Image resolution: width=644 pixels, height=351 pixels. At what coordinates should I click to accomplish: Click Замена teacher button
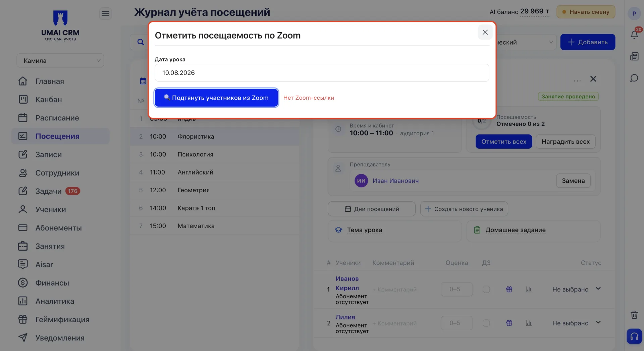pyautogui.click(x=573, y=181)
